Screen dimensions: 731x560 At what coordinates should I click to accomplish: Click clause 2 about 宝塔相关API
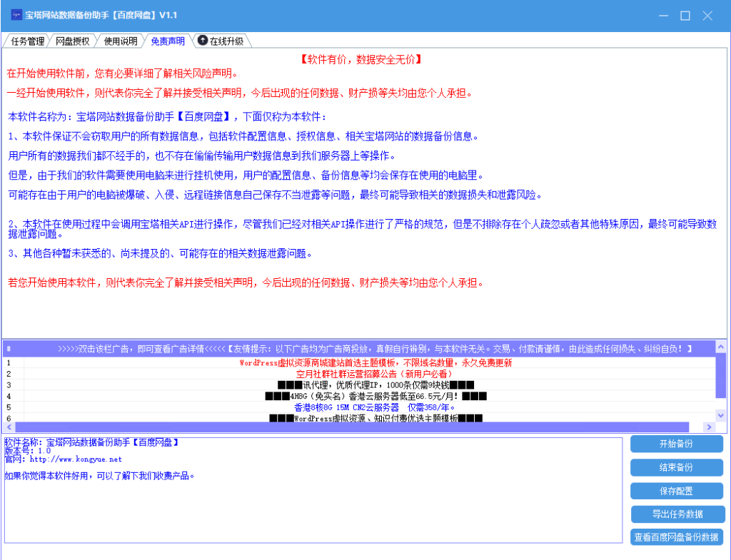tap(363, 228)
